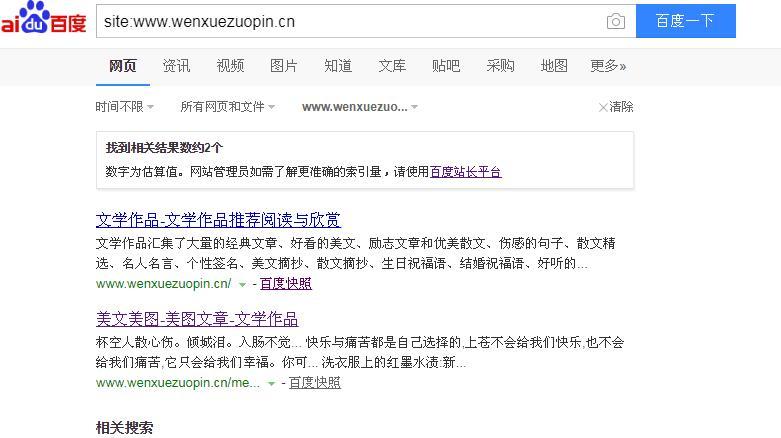Viewport: 781px width, 438px height.
Task: Click the second result description text
Action: [x=360, y=352]
